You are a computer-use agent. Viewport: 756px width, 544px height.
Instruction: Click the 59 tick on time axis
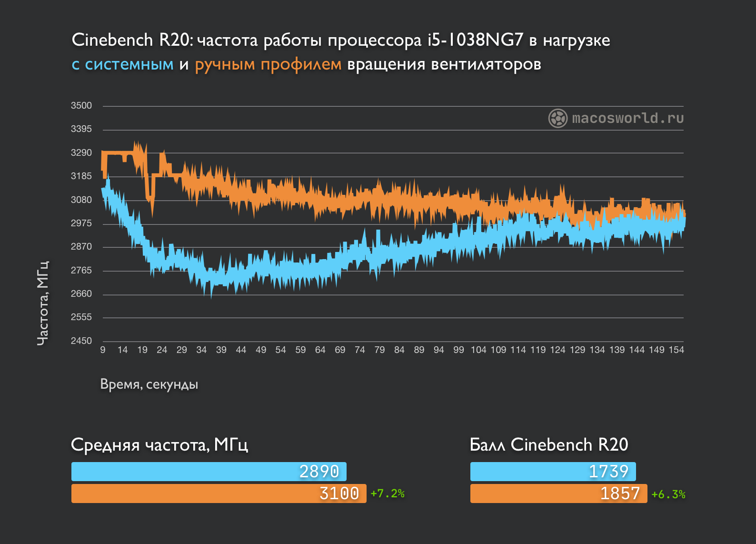coord(300,350)
